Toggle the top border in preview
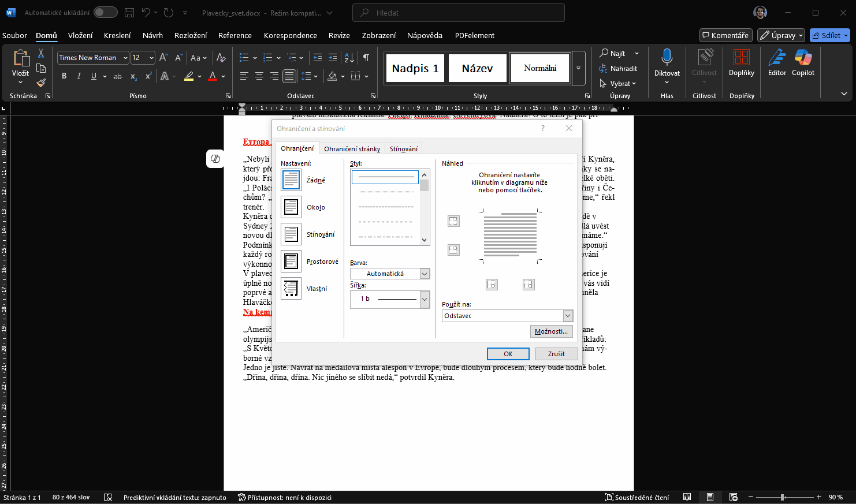Image resolution: width=856 pixels, height=504 pixels. [454, 221]
